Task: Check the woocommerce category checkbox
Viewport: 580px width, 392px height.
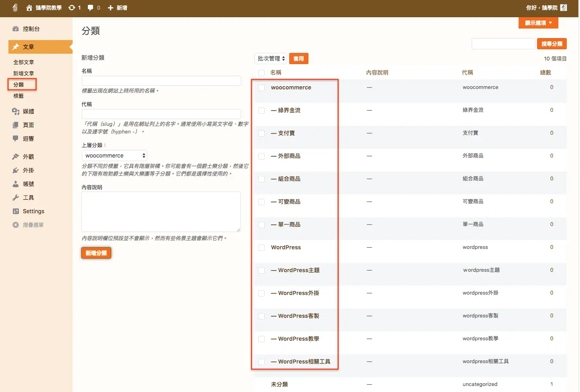Action: (262, 88)
